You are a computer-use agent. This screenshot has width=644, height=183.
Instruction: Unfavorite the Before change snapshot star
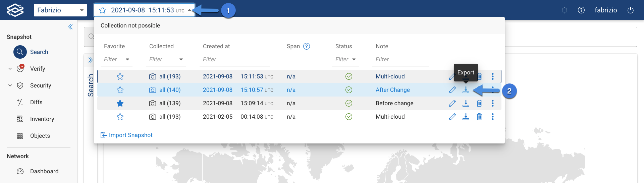coord(120,103)
